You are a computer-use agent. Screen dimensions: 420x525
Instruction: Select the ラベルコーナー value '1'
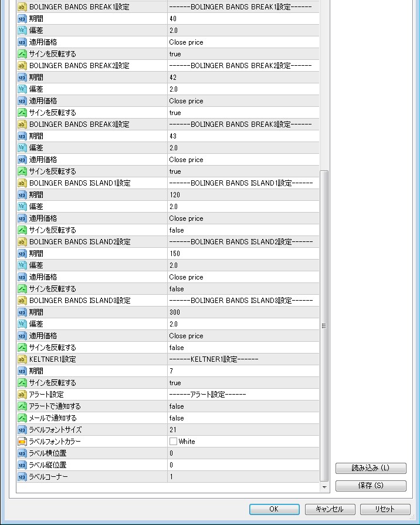(171, 477)
